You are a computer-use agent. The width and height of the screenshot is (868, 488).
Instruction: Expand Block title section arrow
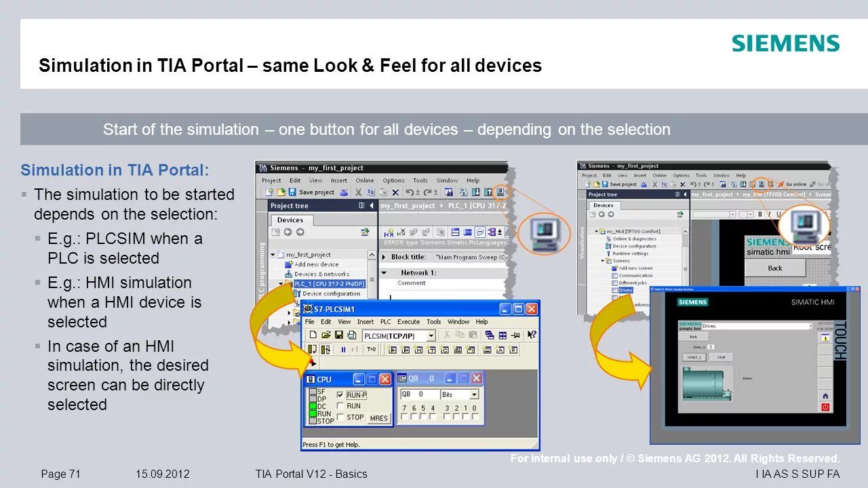(383, 257)
